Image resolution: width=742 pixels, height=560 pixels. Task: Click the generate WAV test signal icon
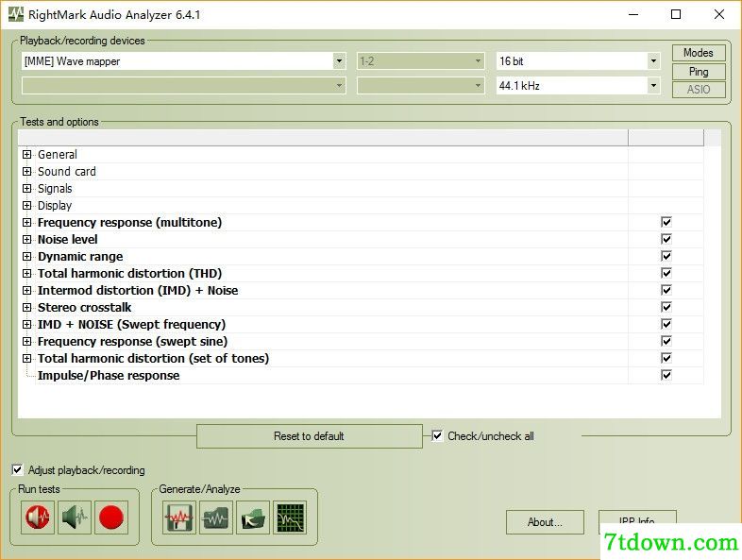178,518
